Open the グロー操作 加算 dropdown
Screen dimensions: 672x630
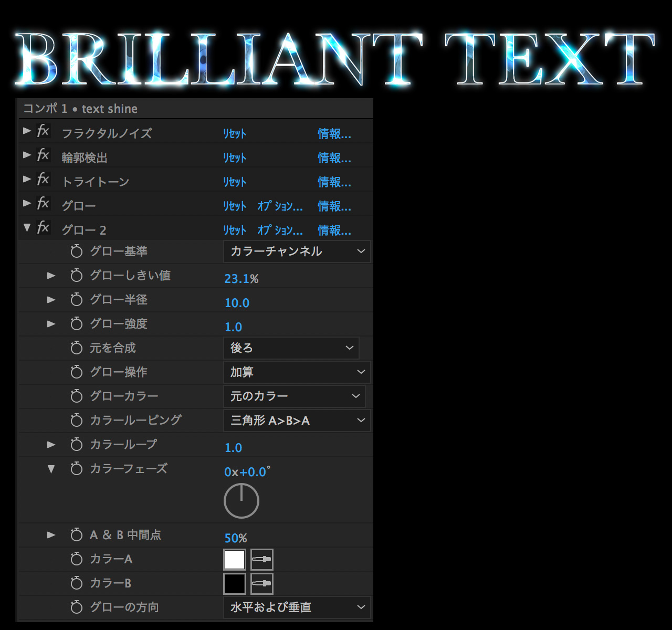[x=297, y=372]
